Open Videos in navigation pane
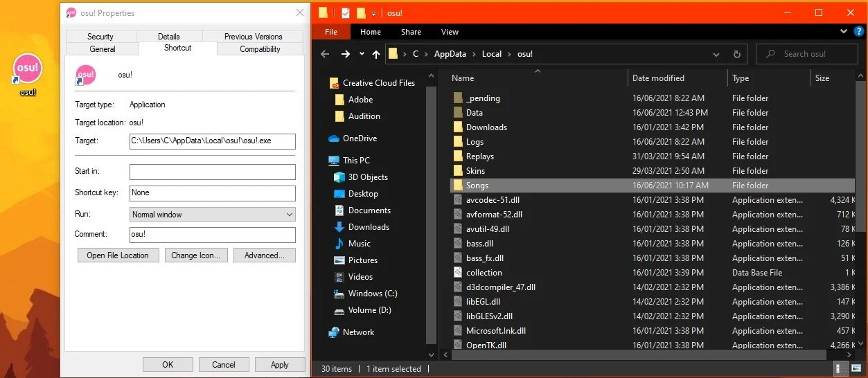This screenshot has width=868, height=378. click(353, 276)
